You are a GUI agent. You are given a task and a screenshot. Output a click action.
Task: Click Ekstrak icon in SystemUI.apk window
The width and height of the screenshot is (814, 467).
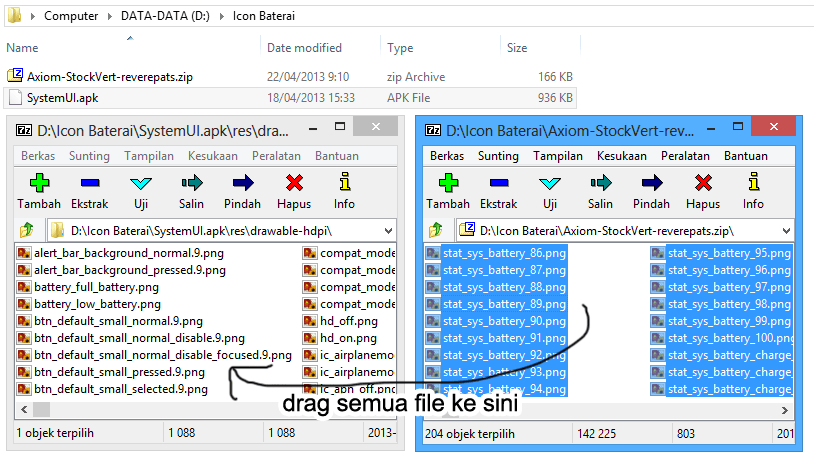90,183
